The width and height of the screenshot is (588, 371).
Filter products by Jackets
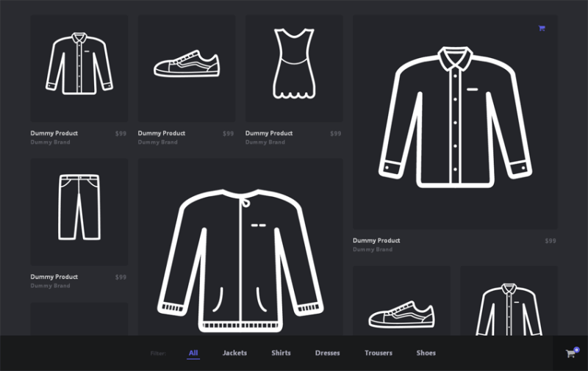tap(234, 353)
